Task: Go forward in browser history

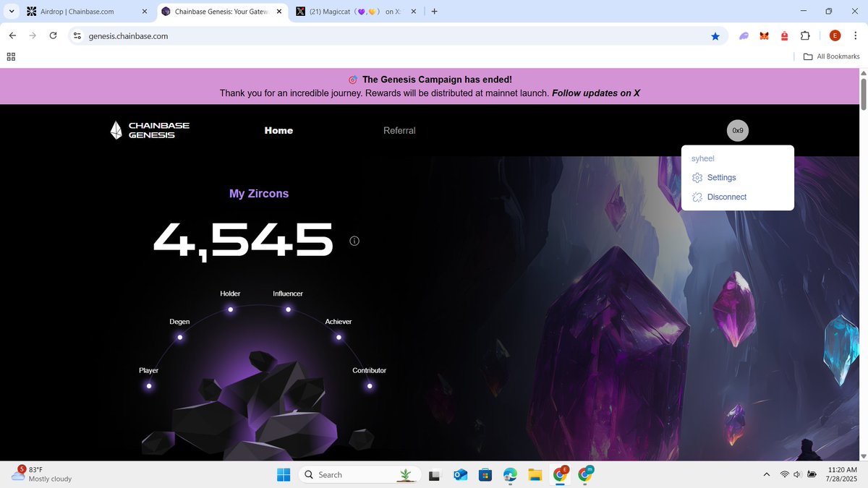Action: pyautogui.click(x=33, y=35)
